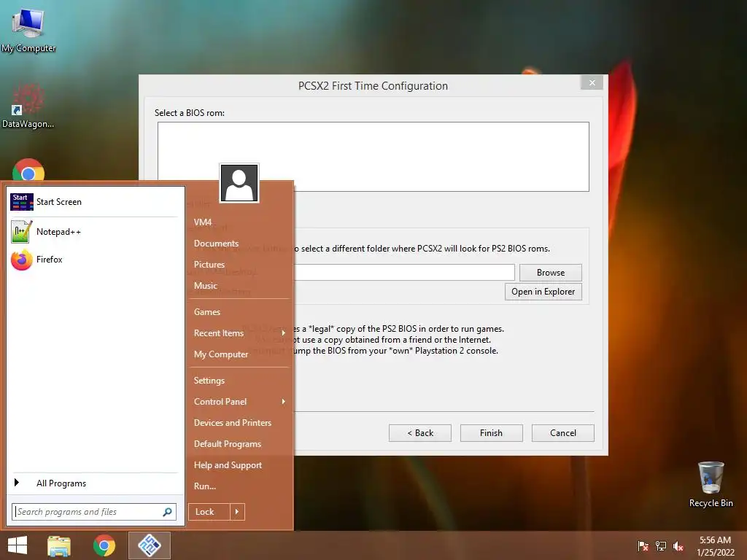
Task: Click the Windows Start button in taskbar
Action: coord(18,545)
